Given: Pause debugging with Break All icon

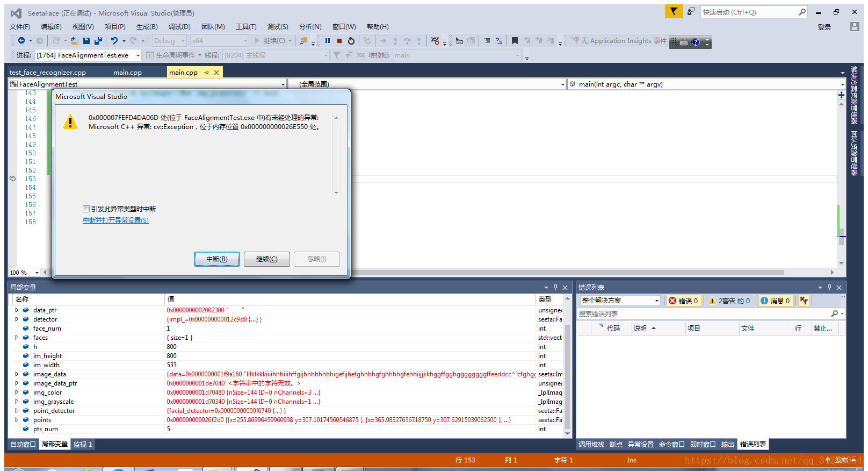Looking at the screenshot, I should coord(328,40).
